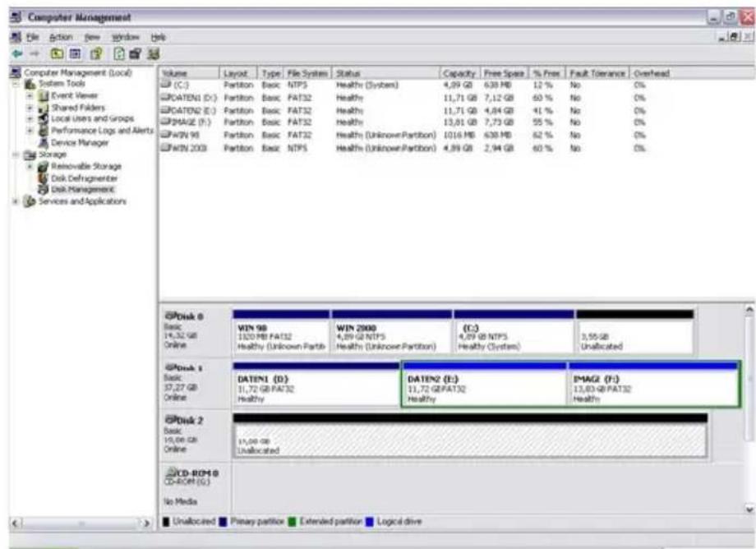Screen dimensions: 756x549
Task: Sort by the Capacity column header
Action: [459, 73]
